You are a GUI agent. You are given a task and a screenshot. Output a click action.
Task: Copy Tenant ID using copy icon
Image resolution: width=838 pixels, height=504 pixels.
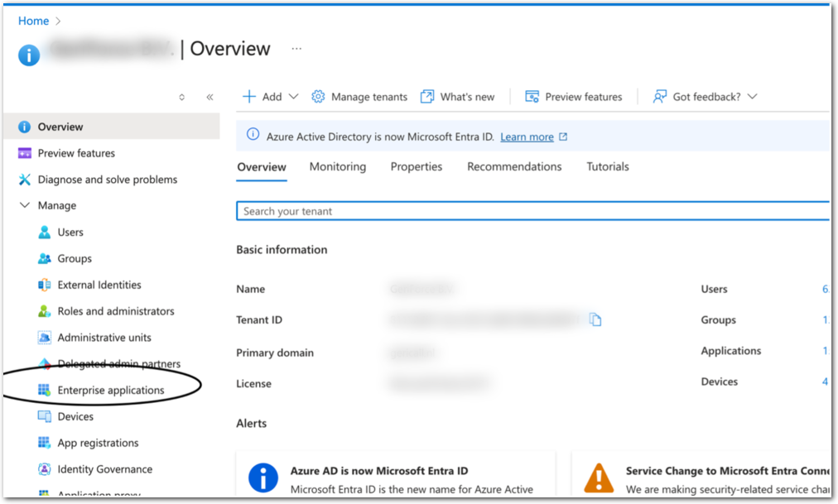(595, 319)
